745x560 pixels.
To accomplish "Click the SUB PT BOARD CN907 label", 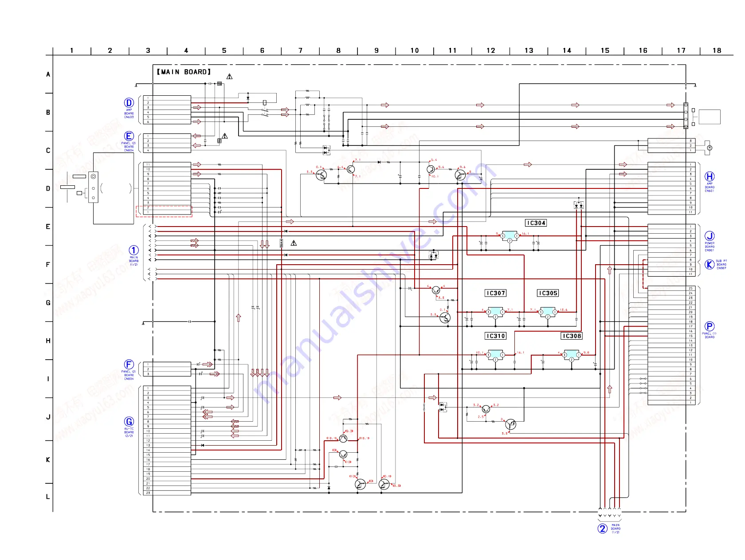I will (721, 265).
